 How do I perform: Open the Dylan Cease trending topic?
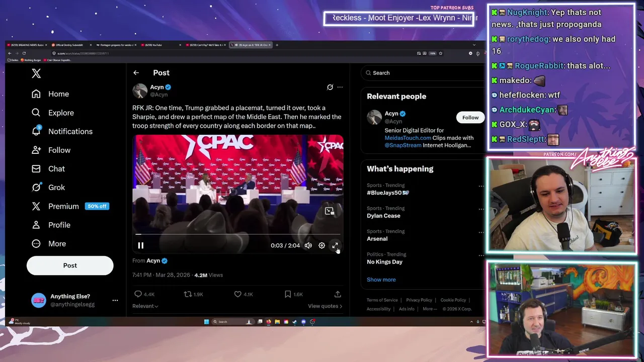383,216
